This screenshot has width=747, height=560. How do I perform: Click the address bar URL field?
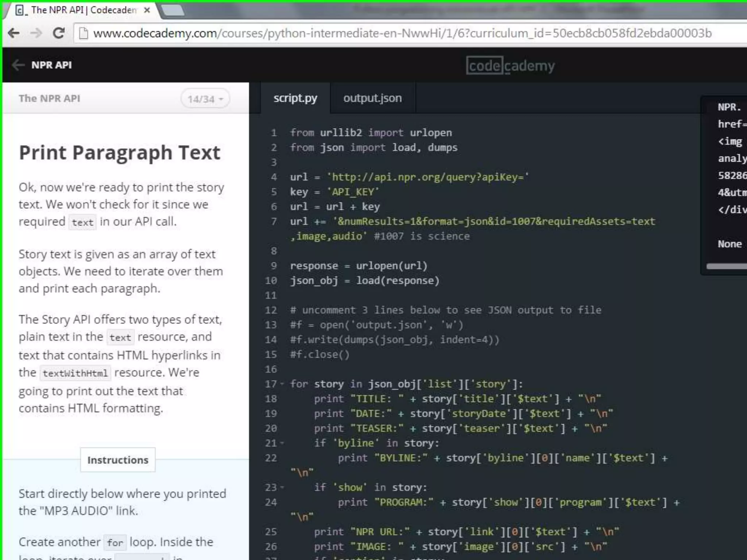point(410,33)
